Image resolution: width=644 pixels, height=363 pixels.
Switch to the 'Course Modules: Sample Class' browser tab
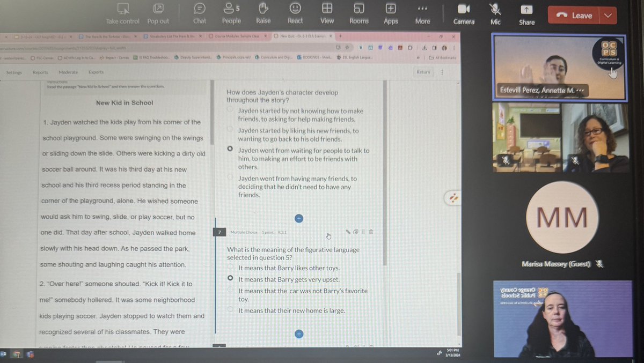(237, 36)
